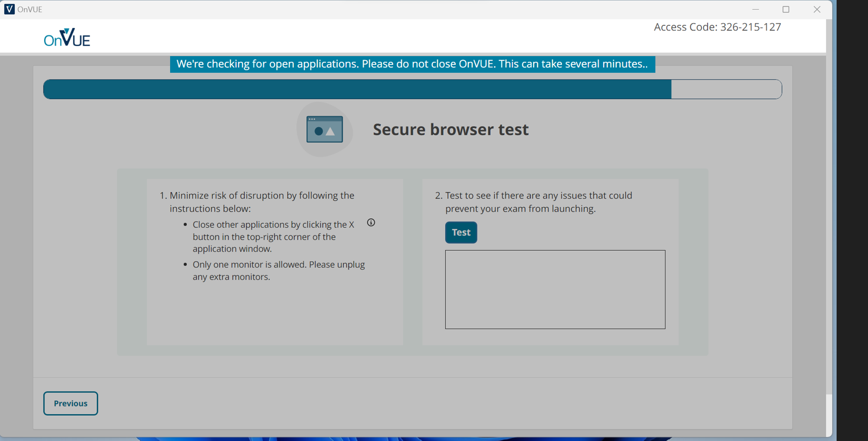The width and height of the screenshot is (868, 441).
Task: Click the open applications check progress bar
Action: [412, 89]
